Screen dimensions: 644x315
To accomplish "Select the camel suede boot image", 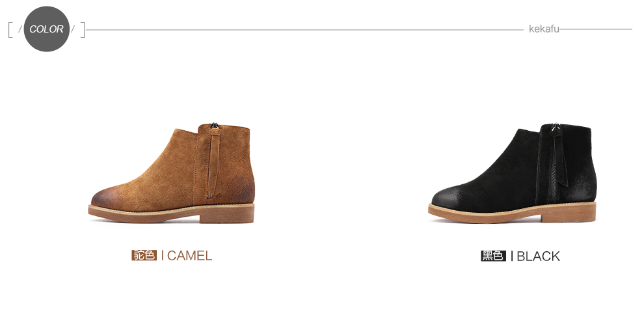I will [x=171, y=173].
